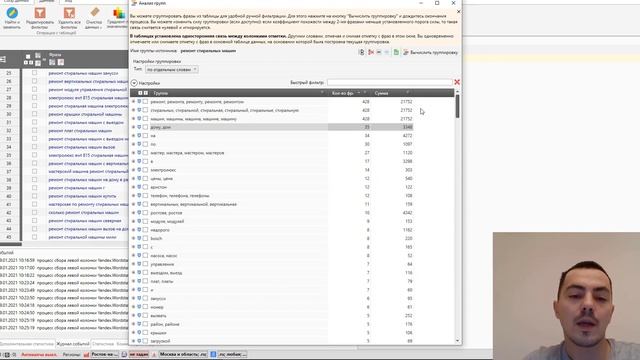This screenshot has height=360, width=640.
Task: Expand the 'ремонт, ремонта' group row
Action: tap(133, 102)
